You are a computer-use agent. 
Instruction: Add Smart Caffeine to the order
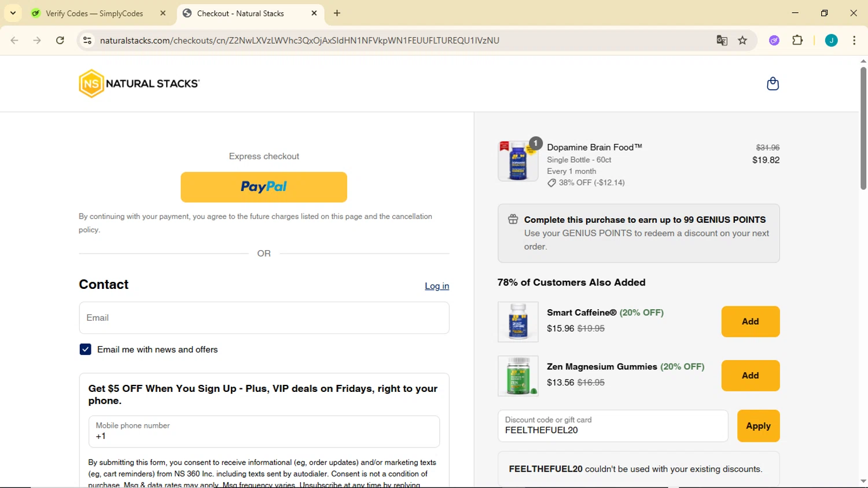click(x=750, y=321)
